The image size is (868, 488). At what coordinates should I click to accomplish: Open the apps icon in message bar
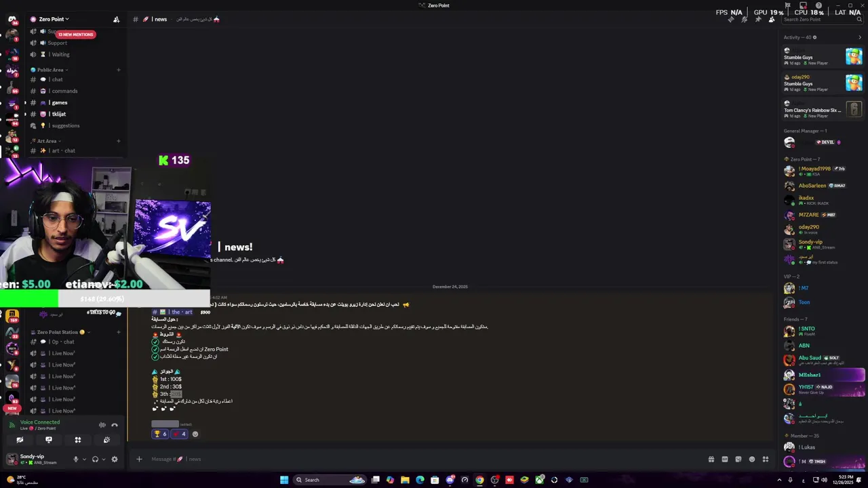click(765, 459)
